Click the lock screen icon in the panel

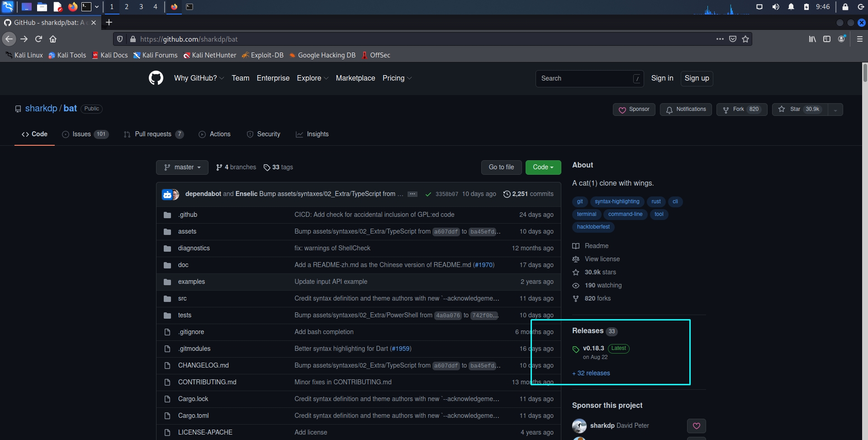click(845, 7)
